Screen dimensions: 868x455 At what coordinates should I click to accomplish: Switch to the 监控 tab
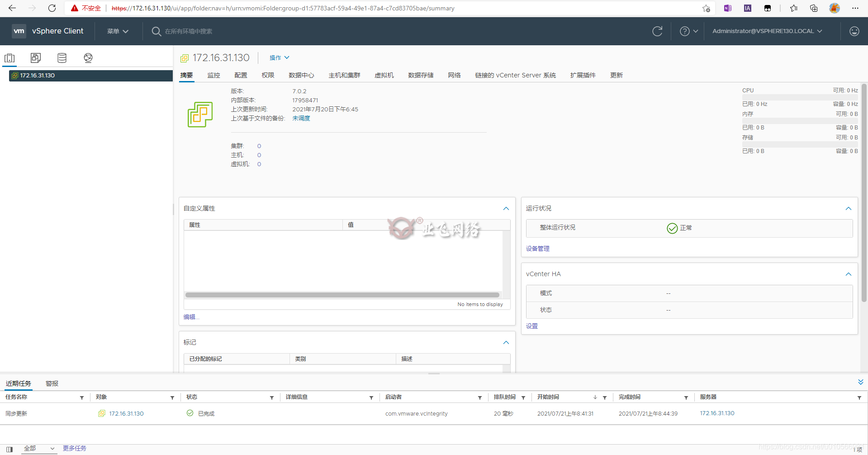click(x=213, y=75)
